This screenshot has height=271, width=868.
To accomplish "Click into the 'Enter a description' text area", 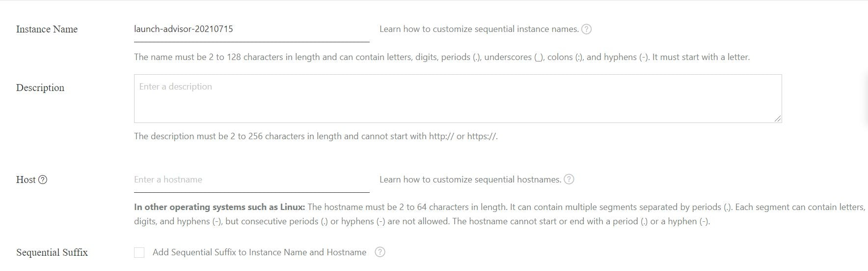I will [458, 98].
